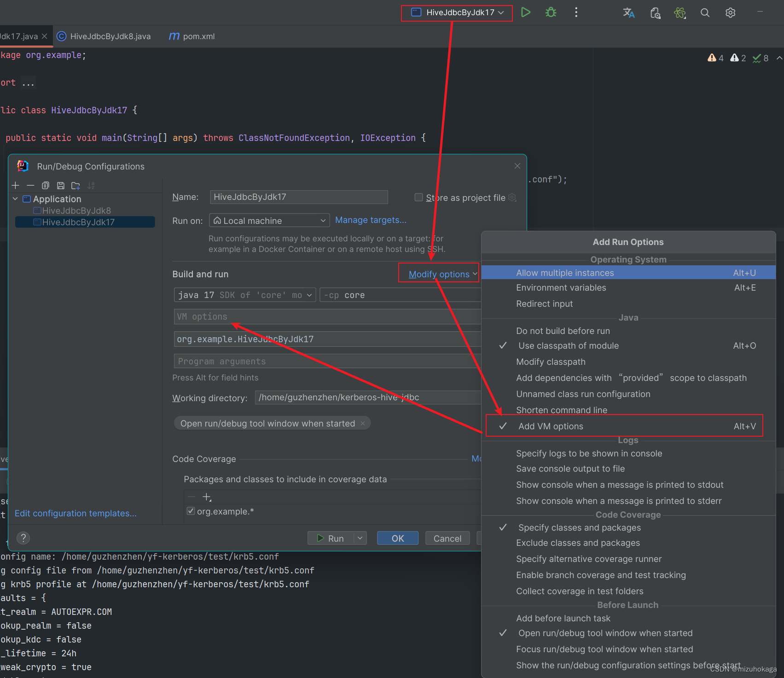Collapse the Application tree node
This screenshot has height=678, width=784.
pos(15,199)
